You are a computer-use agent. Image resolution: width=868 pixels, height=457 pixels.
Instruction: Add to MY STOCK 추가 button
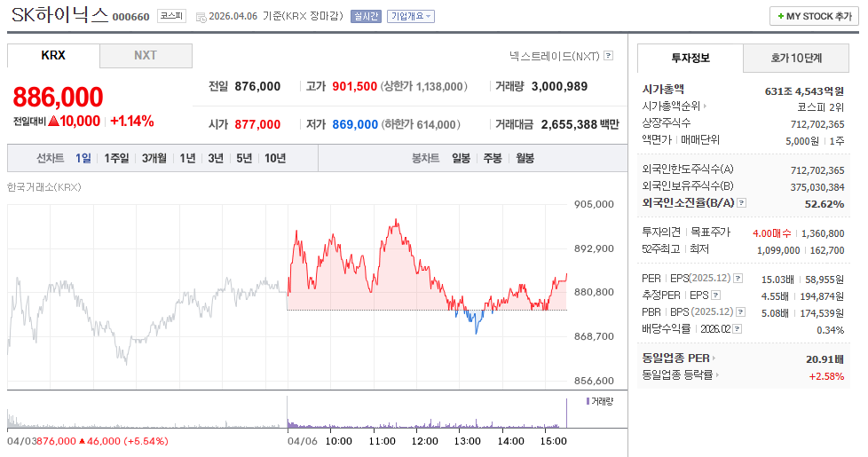[x=814, y=16]
